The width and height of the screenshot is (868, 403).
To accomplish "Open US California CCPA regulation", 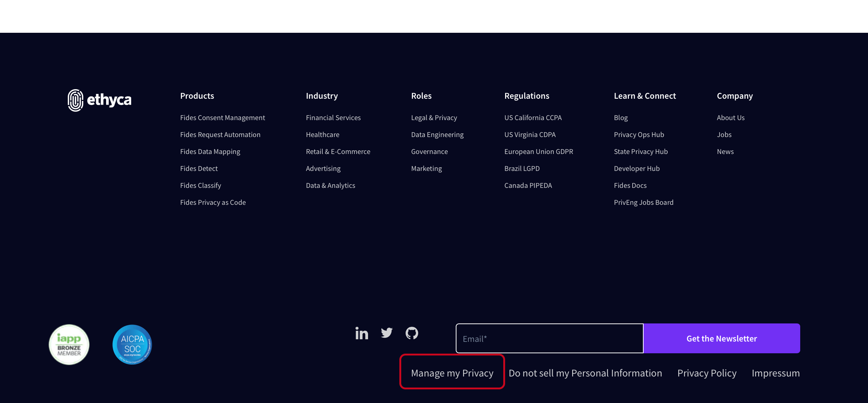I will pos(533,118).
